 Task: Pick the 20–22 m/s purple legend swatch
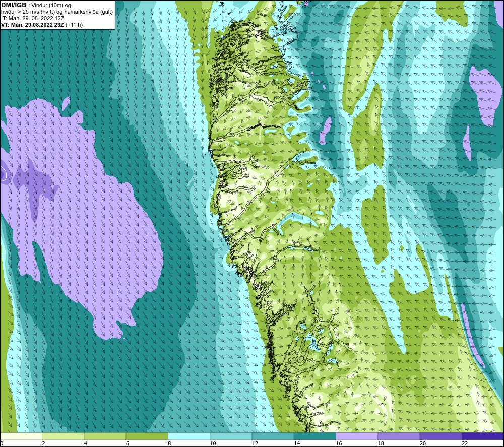(x=440, y=436)
